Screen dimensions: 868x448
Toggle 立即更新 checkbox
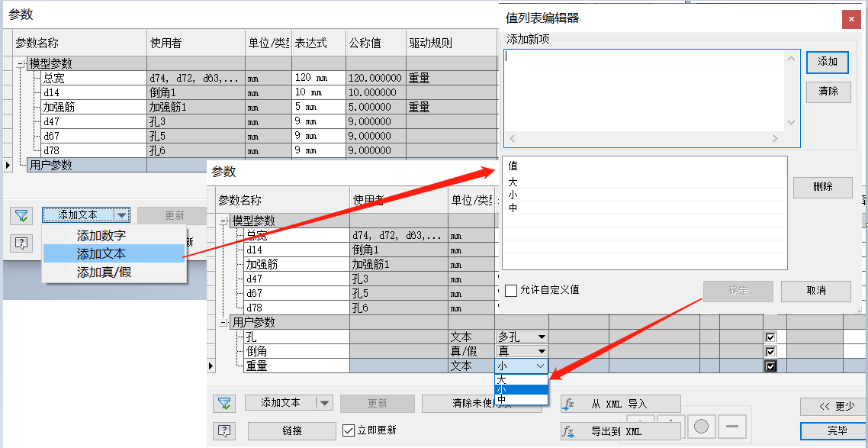click(349, 430)
